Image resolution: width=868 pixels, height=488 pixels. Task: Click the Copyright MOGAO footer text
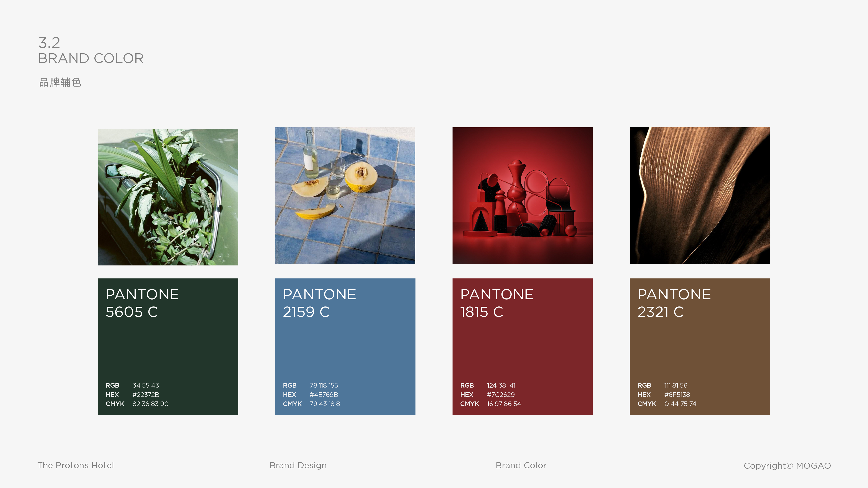click(x=787, y=466)
